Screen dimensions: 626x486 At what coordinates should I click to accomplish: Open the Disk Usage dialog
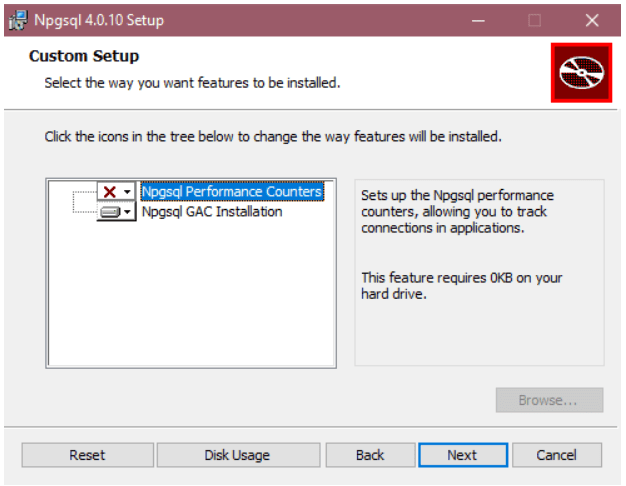tap(237, 455)
